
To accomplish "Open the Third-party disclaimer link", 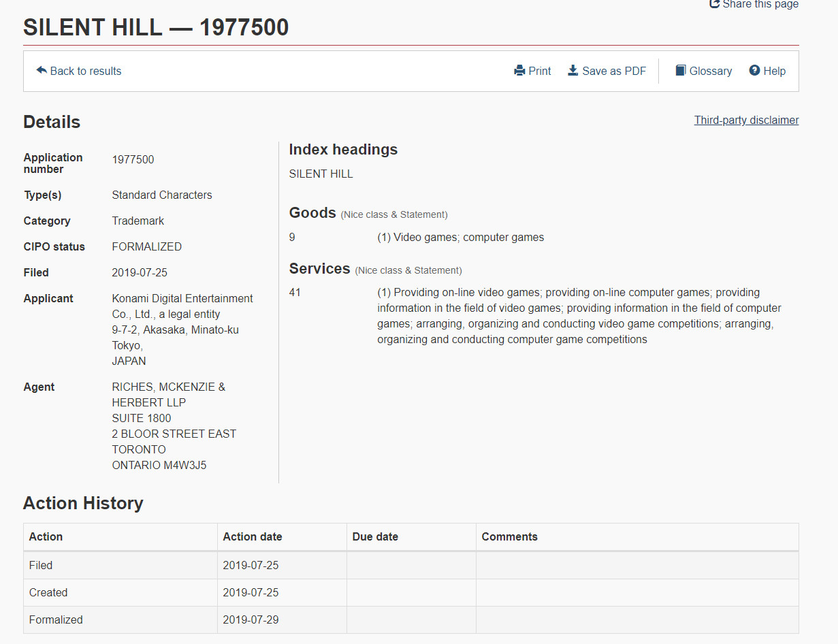I will coord(746,120).
